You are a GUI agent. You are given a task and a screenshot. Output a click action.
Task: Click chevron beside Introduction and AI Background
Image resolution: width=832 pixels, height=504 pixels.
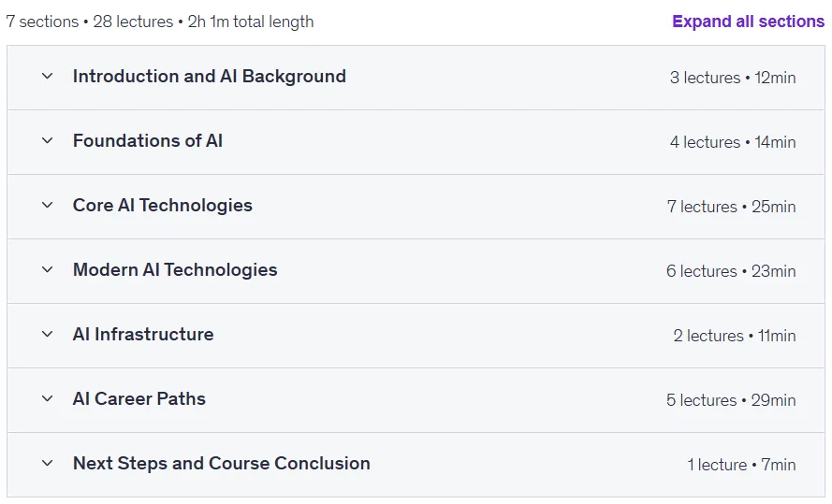[x=47, y=77]
